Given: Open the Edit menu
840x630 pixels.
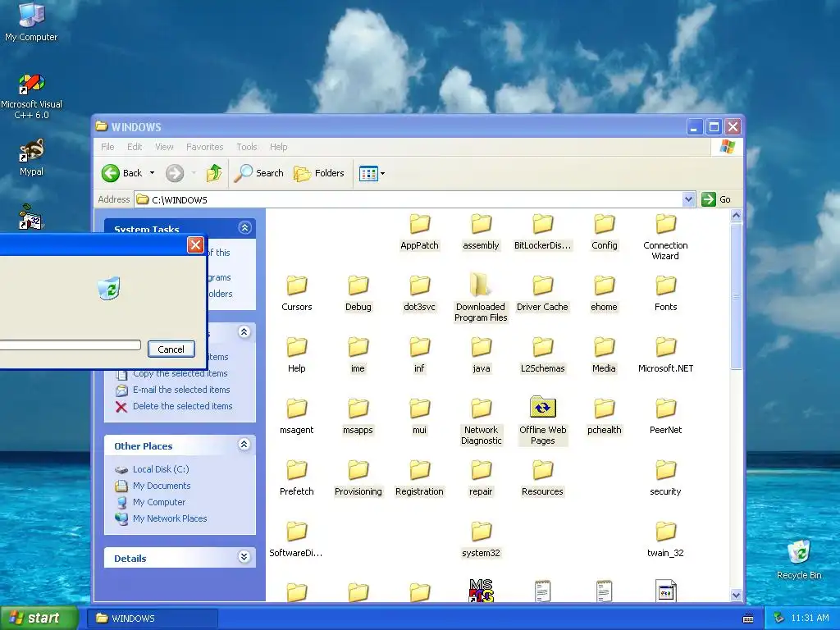Looking at the screenshot, I should pyautogui.click(x=135, y=147).
